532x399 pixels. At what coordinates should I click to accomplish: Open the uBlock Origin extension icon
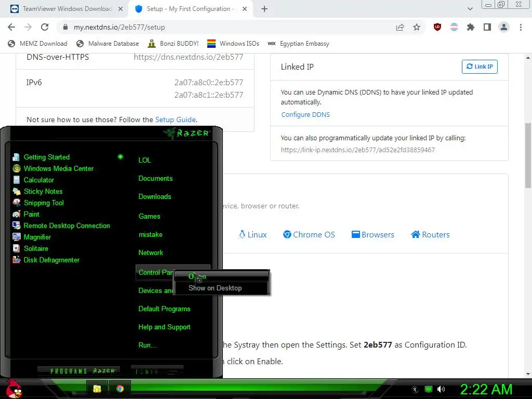[x=437, y=27]
